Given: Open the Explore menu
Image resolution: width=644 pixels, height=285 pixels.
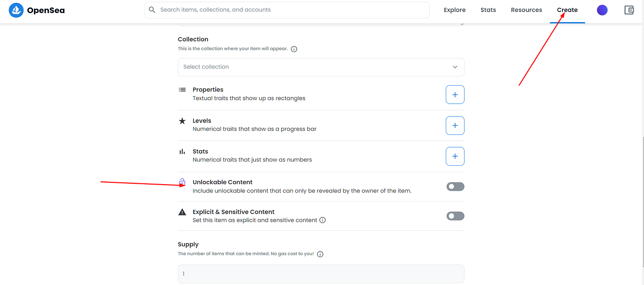Looking at the screenshot, I should point(454,10).
